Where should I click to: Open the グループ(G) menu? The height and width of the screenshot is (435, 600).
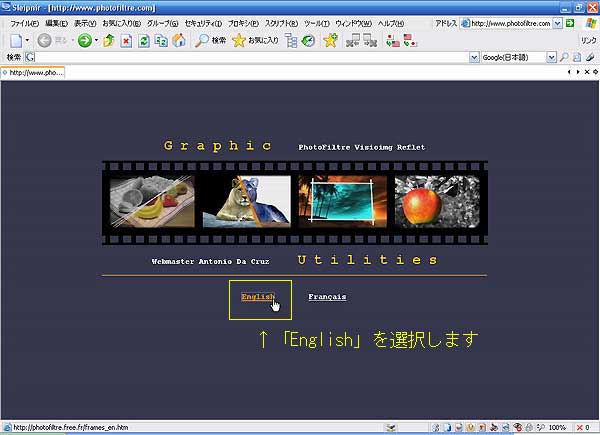[x=163, y=23]
